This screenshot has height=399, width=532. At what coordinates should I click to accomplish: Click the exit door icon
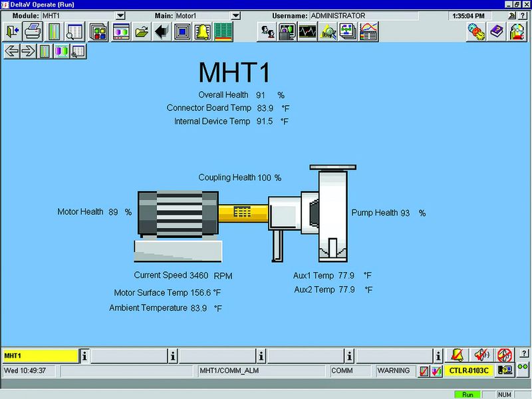pos(13,32)
